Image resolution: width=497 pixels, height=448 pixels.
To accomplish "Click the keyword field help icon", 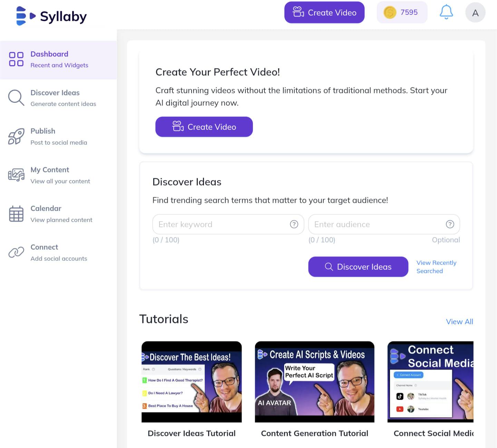I will point(294,225).
